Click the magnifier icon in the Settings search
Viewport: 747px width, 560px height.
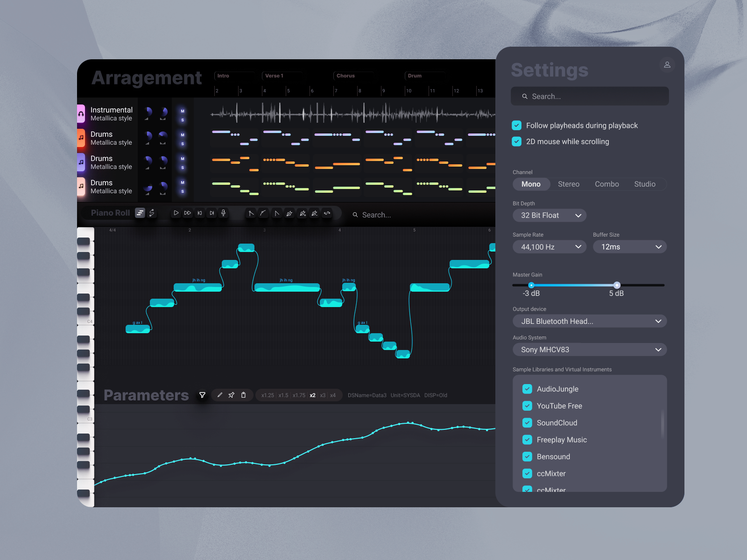(525, 96)
